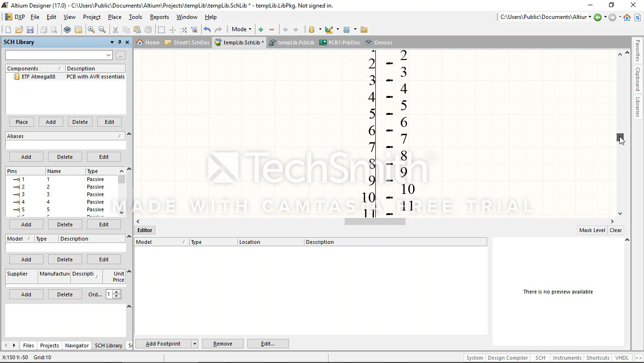
Task: Pin the SCH Library panel
Action: pyautogui.click(x=119, y=42)
